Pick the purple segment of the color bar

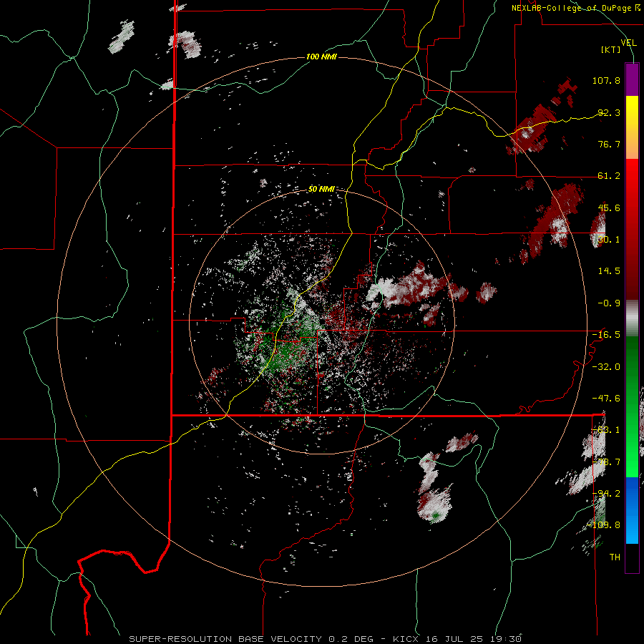pyautogui.click(x=632, y=79)
